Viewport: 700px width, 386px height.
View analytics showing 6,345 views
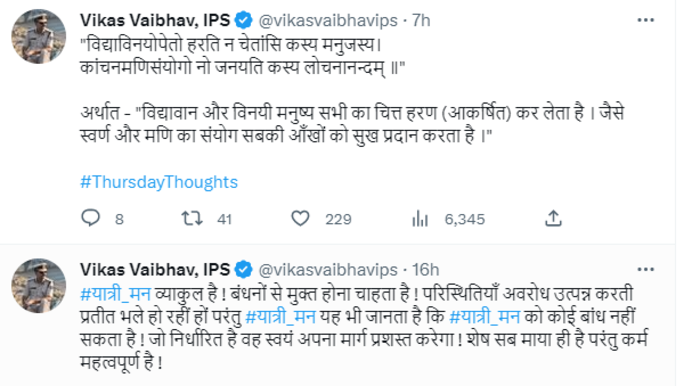click(x=420, y=219)
